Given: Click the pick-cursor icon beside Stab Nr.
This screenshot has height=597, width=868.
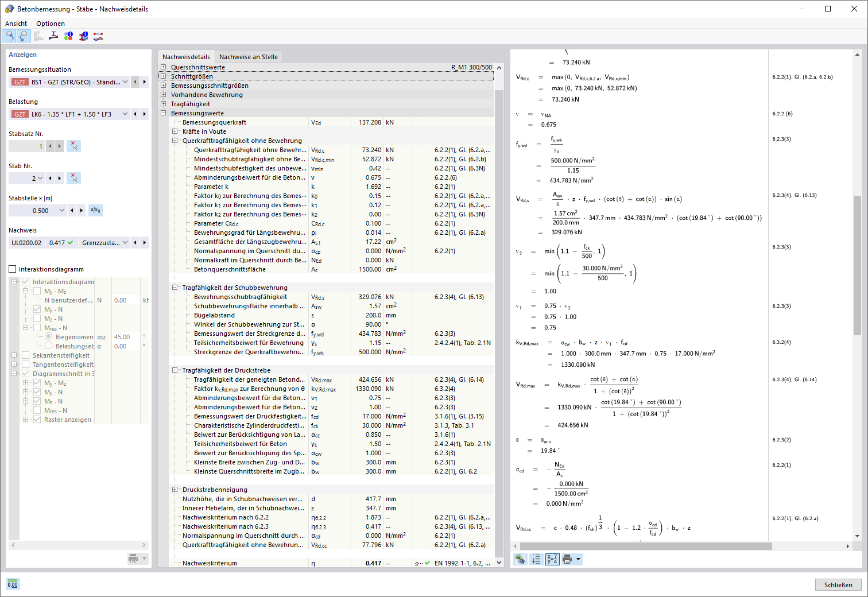Looking at the screenshot, I should (73, 179).
